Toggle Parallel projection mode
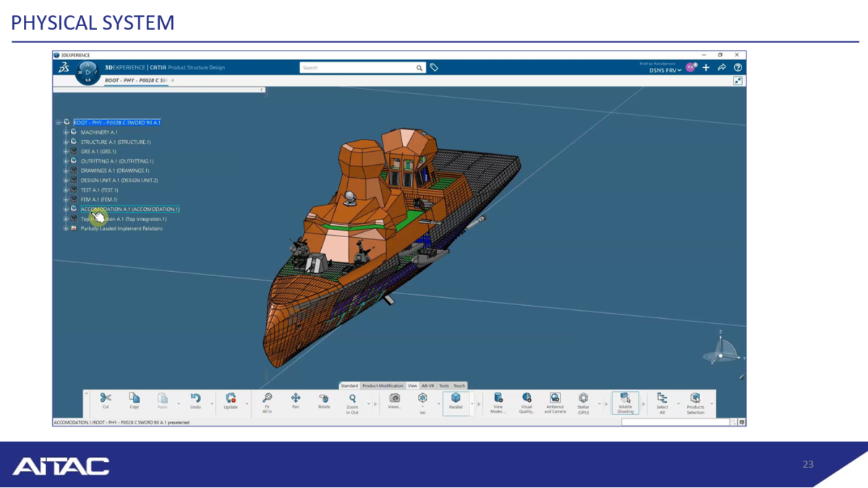868x488 pixels. [456, 401]
